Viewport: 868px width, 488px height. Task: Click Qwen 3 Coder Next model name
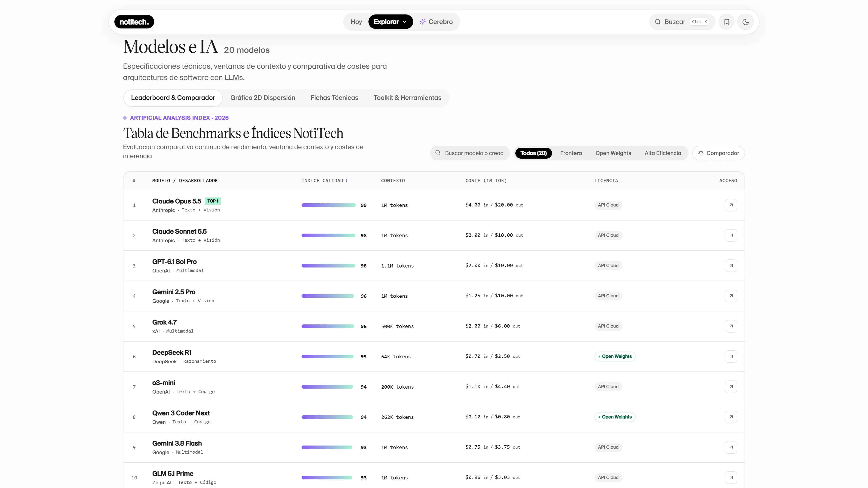181,413
